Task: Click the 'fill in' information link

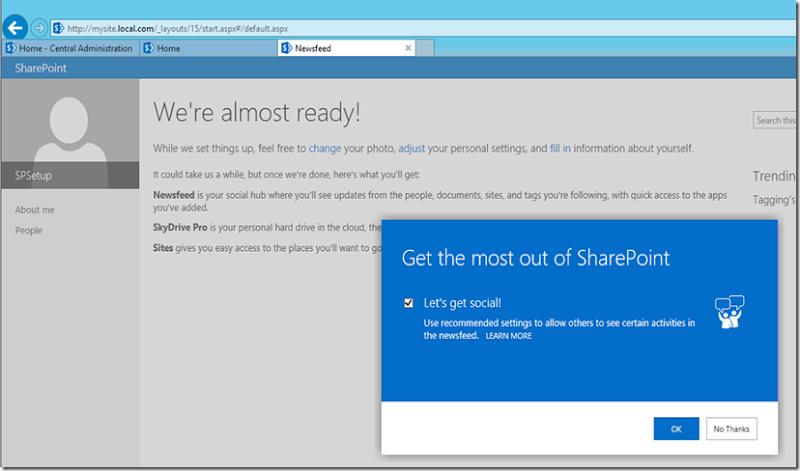Action: click(x=560, y=148)
